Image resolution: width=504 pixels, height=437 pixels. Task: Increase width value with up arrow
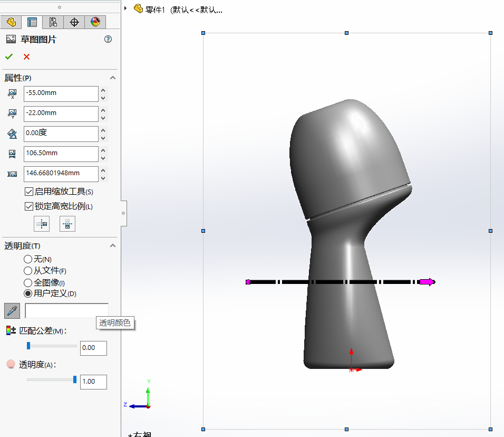[103, 150]
